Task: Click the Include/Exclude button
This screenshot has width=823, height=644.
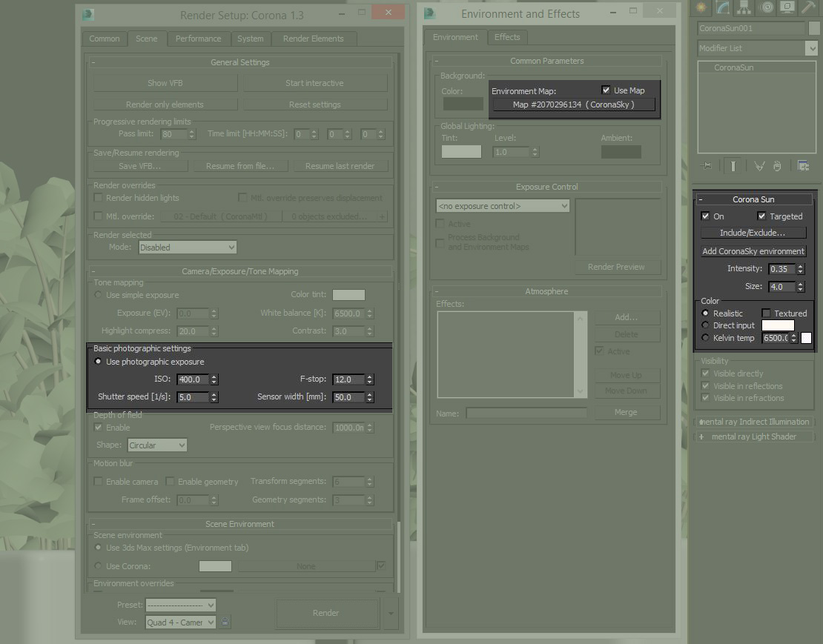Action: [x=753, y=232]
